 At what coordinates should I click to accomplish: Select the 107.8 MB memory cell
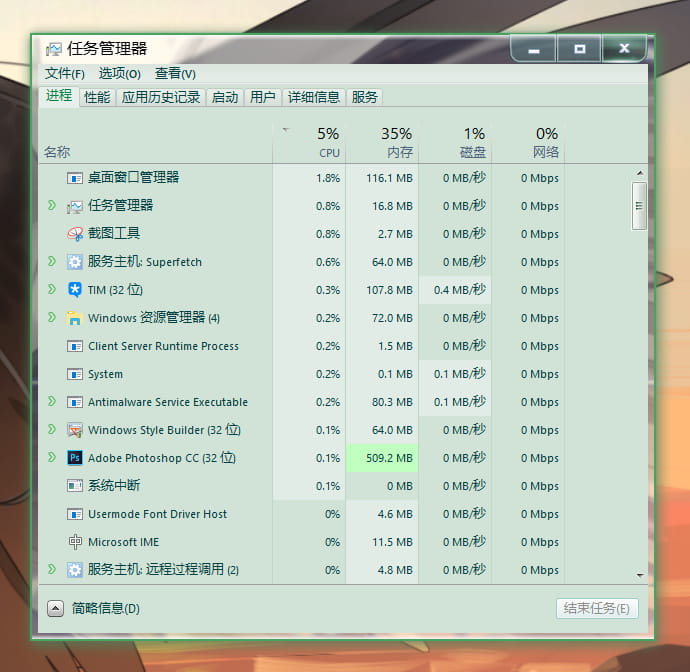[x=382, y=290]
